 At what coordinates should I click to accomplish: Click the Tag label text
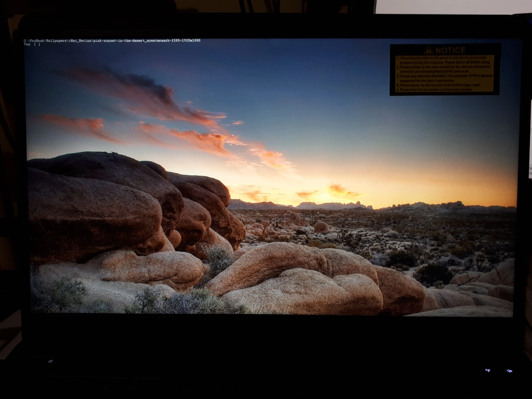coord(27,44)
